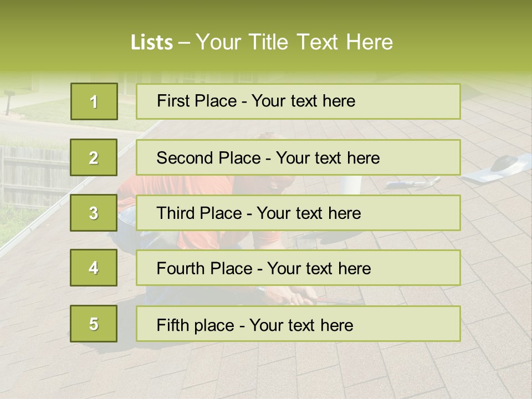Click the number 1 box
Image resolution: width=532 pixels, height=399 pixels.
coord(94,101)
